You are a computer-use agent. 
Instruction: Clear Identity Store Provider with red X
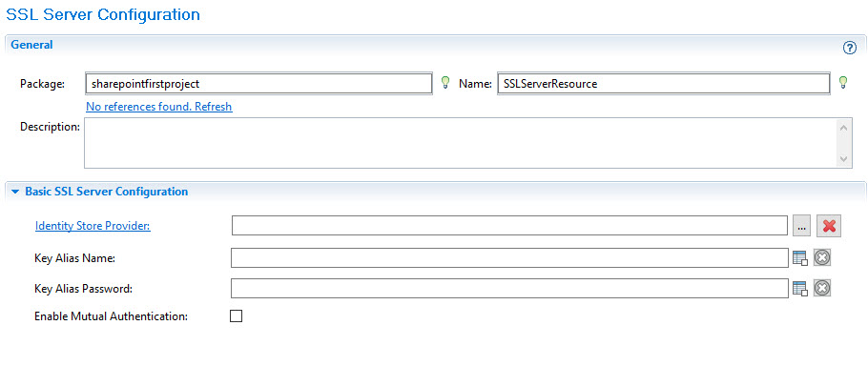pyautogui.click(x=829, y=226)
